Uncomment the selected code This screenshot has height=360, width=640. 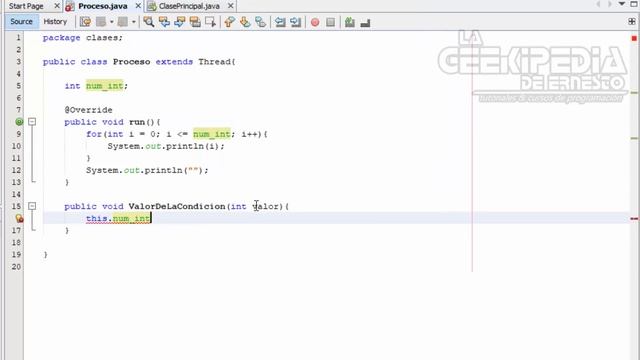[x=365, y=22]
